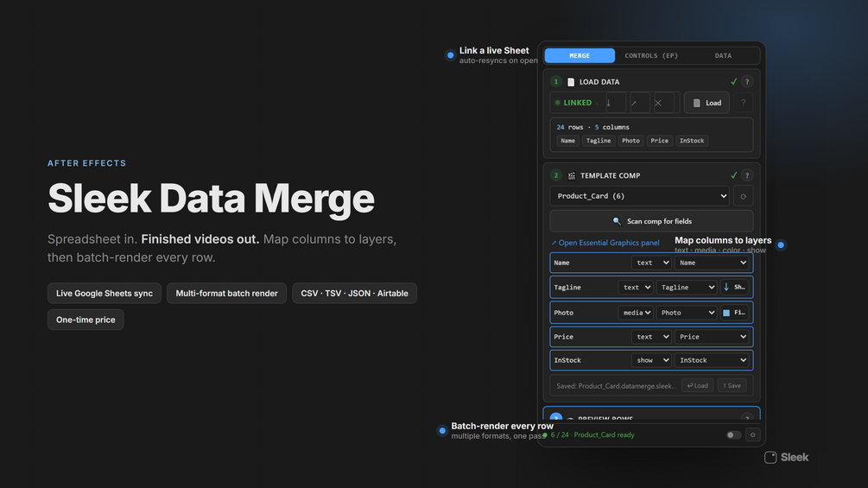The width and height of the screenshot is (868, 488).
Task: Click the Price column chip in the data summary
Action: tap(659, 141)
